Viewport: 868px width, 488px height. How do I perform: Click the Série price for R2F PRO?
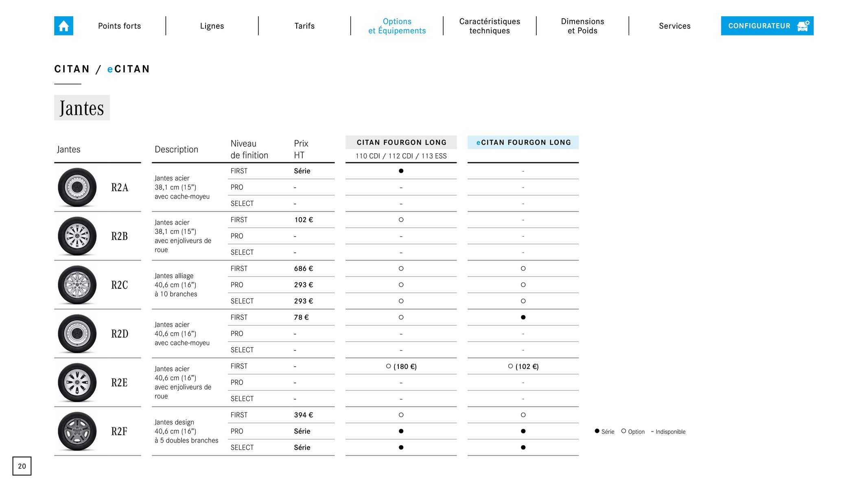(x=302, y=431)
